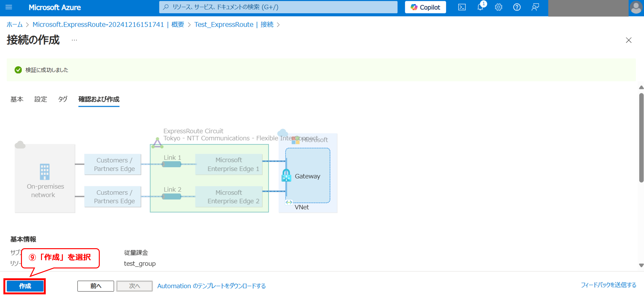Click the ExpressRoute circuit triangle icon

pos(157,143)
